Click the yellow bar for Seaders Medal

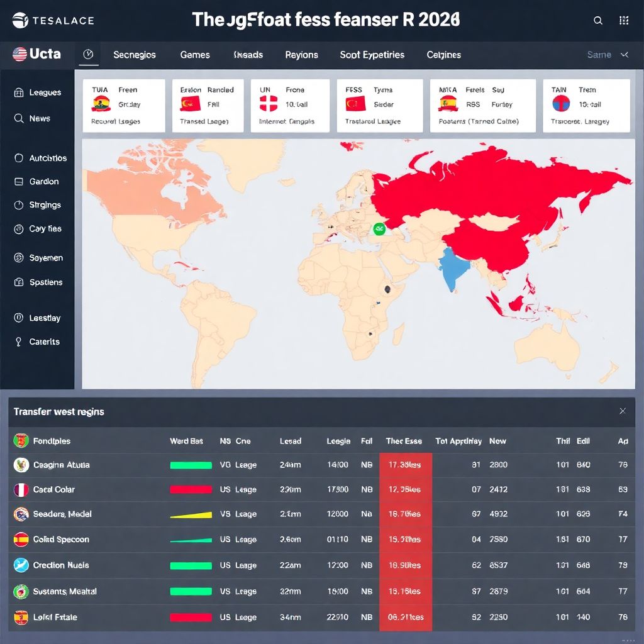click(x=191, y=514)
